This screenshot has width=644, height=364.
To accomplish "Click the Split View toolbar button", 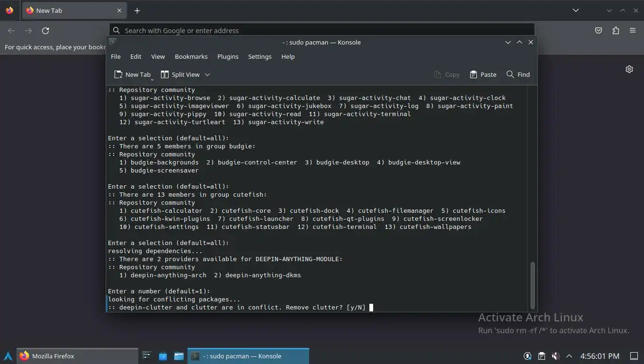I will pos(180,74).
